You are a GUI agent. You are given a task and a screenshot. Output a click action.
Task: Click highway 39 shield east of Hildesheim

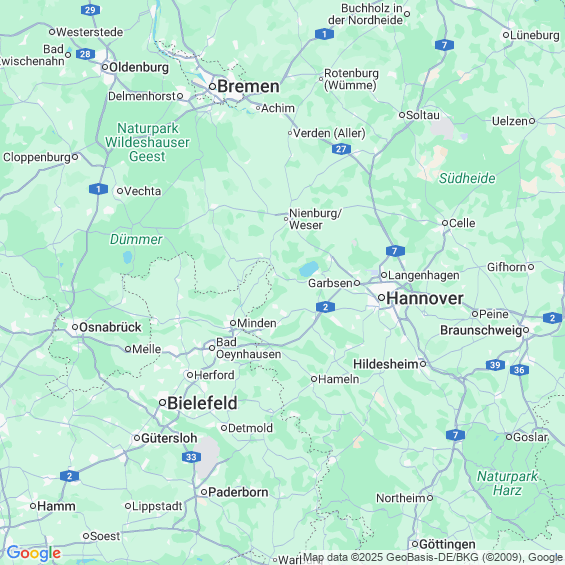(495, 365)
